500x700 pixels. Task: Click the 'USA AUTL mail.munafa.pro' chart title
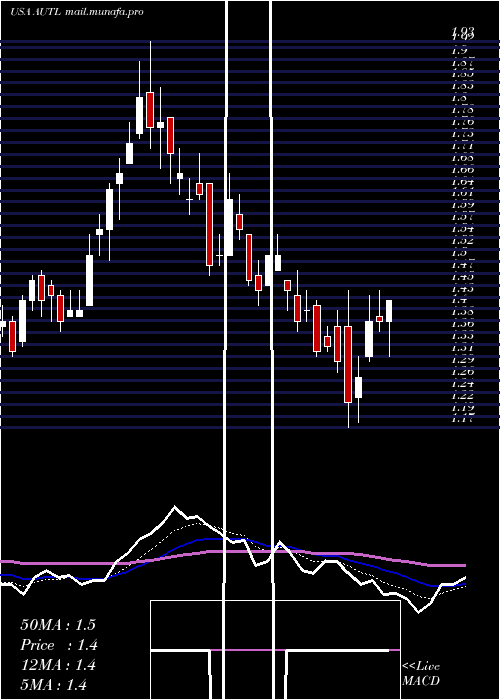(77, 12)
